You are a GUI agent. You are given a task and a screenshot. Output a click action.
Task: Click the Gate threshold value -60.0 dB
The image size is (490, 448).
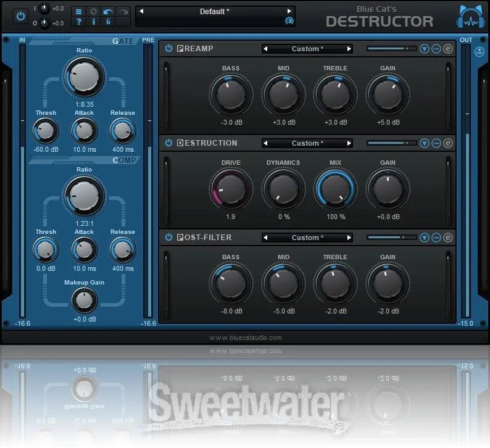(46, 149)
